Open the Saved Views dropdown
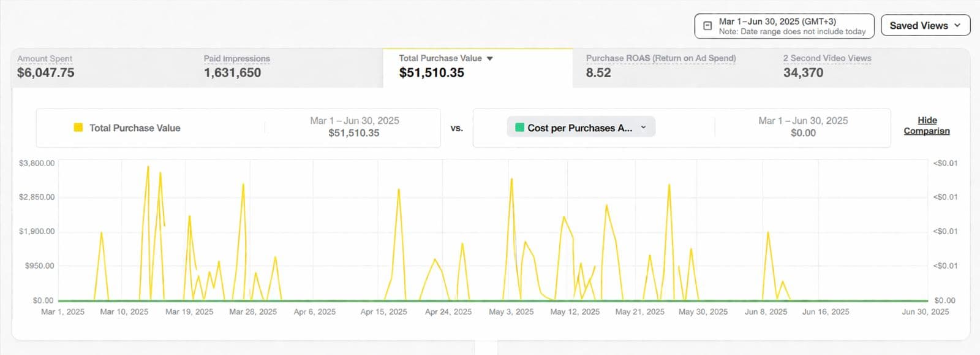This screenshot has width=980, height=355. (x=925, y=26)
